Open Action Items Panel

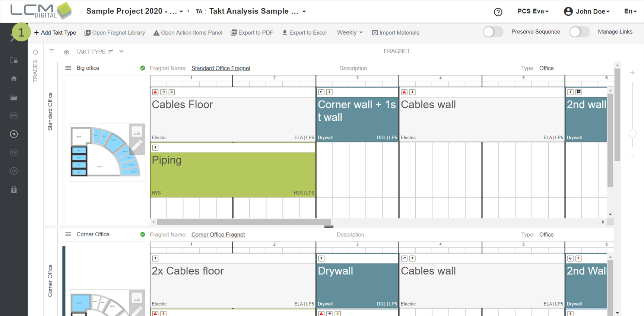pyautogui.click(x=188, y=33)
